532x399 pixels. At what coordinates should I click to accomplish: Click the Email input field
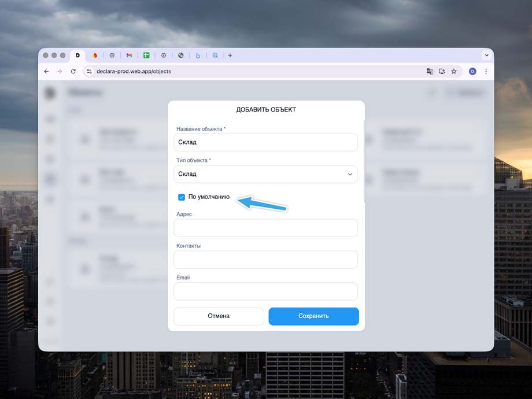coord(265,291)
